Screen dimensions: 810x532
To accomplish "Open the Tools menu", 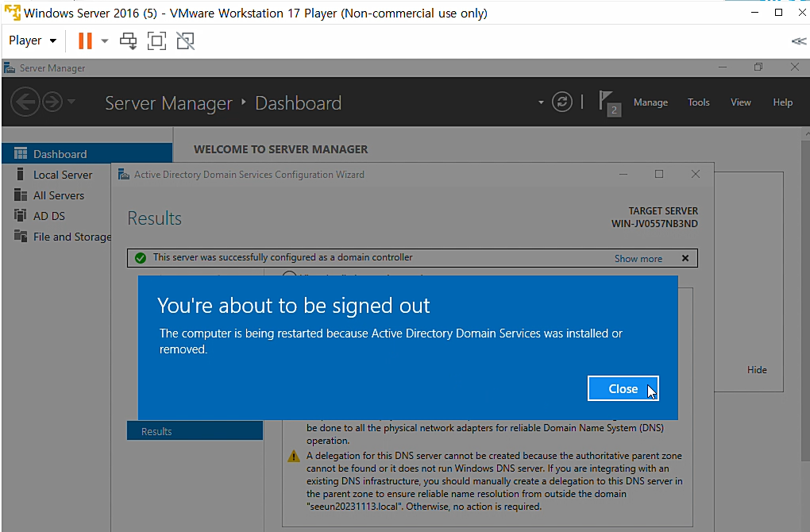I will (x=698, y=102).
